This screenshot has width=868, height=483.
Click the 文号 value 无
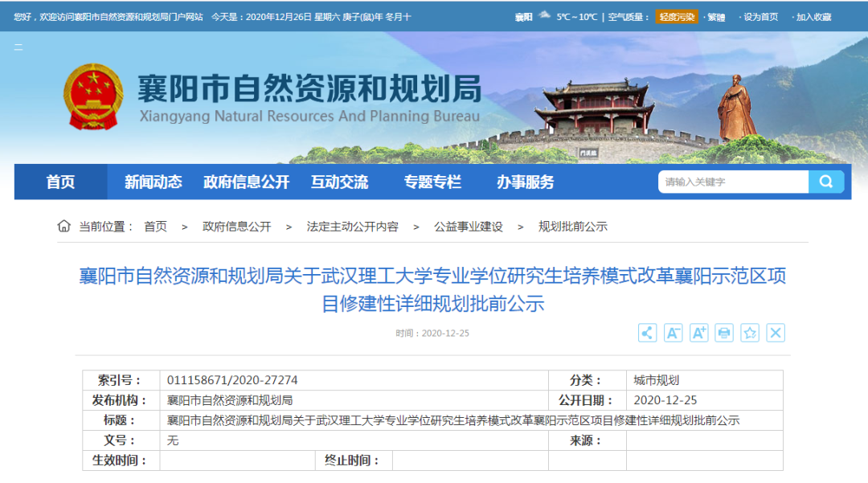tap(173, 441)
